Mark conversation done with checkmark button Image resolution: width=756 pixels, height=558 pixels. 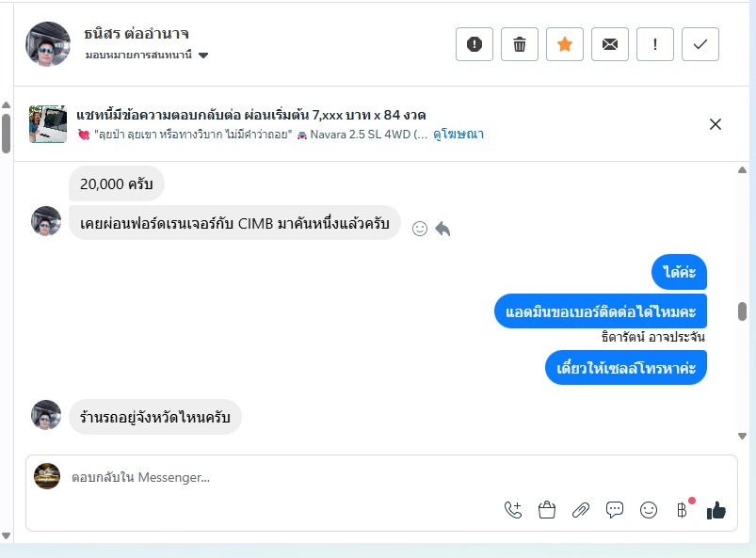click(x=700, y=44)
